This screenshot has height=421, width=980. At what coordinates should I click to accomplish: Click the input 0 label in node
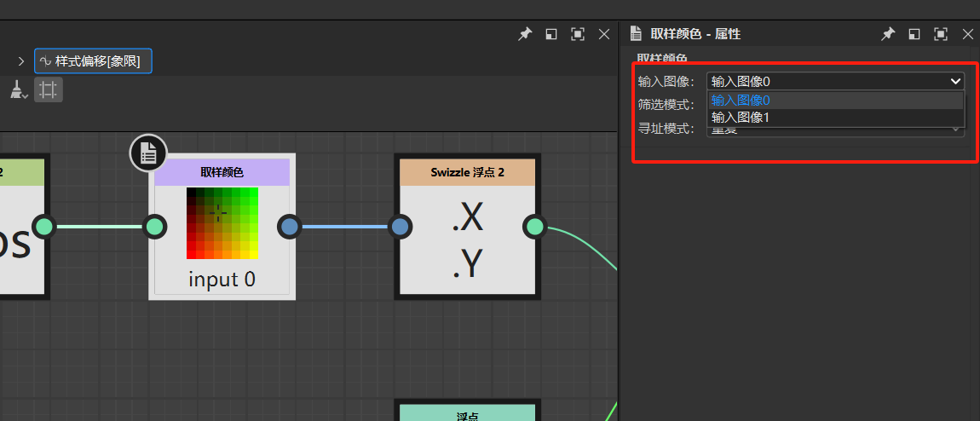pos(222,280)
